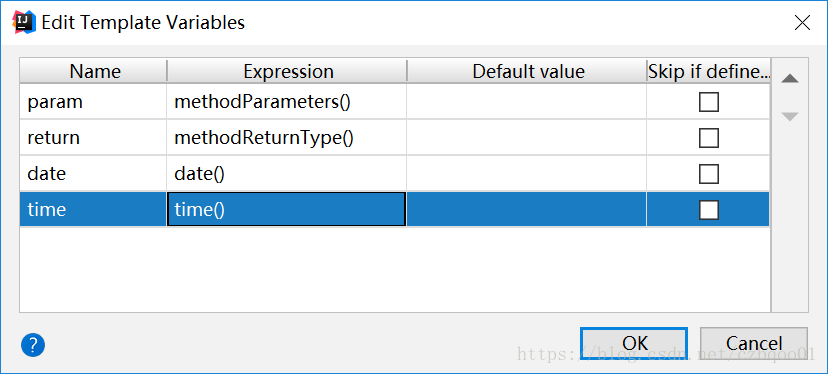Toggle Skip if defined for return
The width and height of the screenshot is (828, 374).
pyautogui.click(x=709, y=138)
